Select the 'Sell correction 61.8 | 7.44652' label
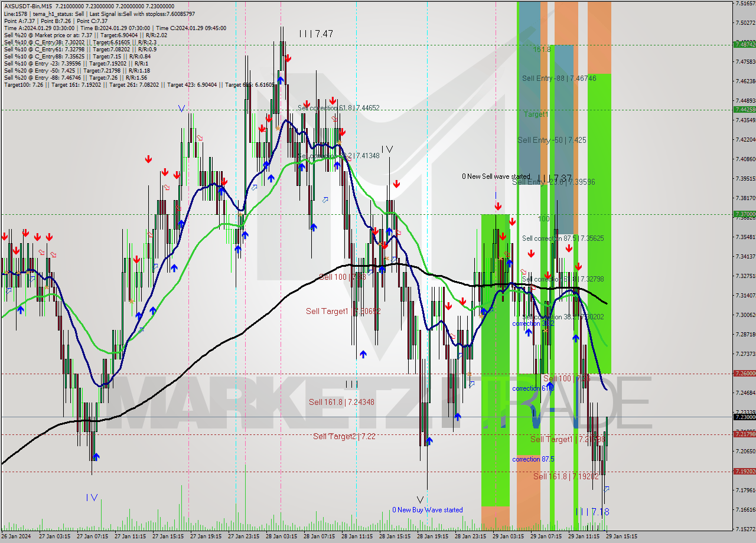 tap(338, 108)
